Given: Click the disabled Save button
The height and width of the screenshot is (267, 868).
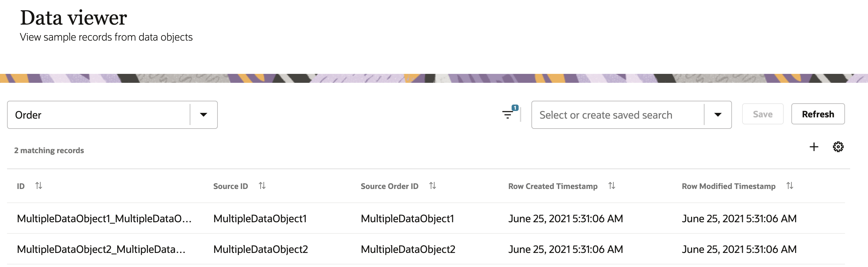Looking at the screenshot, I should pos(763,114).
